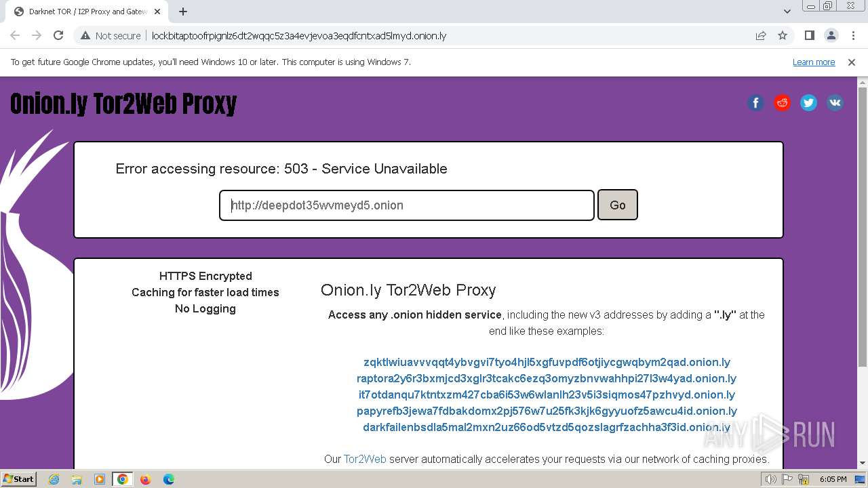Focus the onion address input field
Screen dimensions: 868x488
[x=407, y=205]
